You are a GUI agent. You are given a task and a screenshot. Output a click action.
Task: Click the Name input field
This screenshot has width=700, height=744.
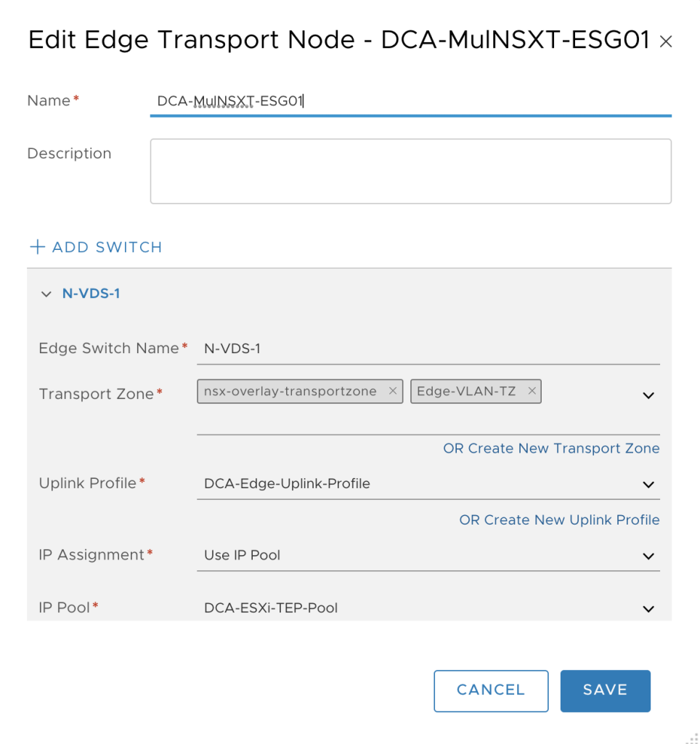[x=411, y=101]
